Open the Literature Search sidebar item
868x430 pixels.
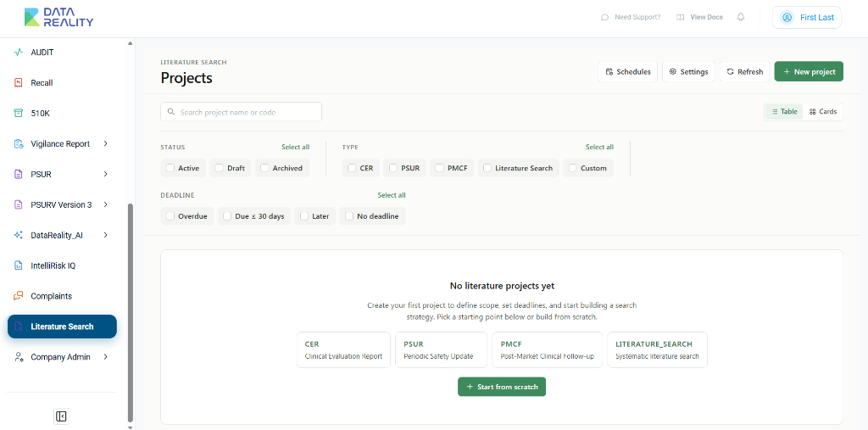62,327
